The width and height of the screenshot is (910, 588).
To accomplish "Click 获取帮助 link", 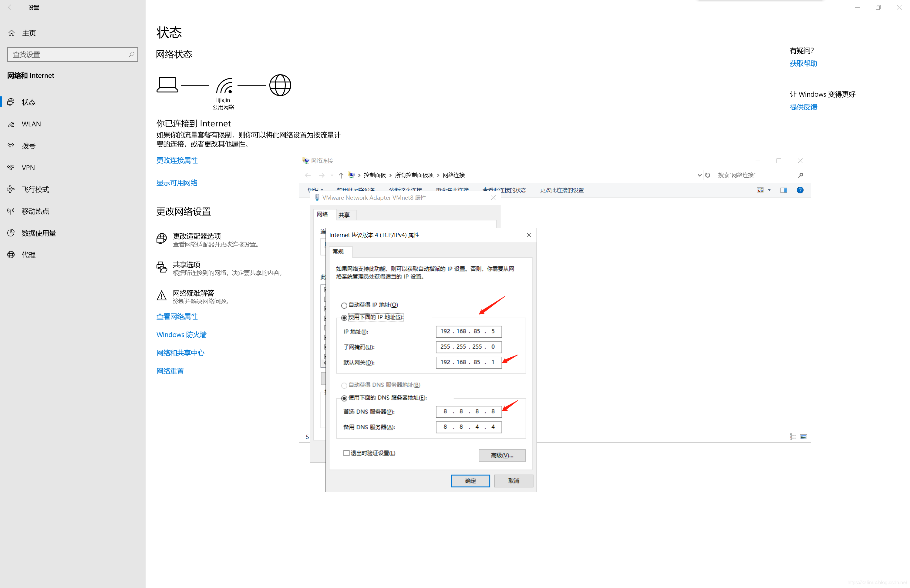I will 803,64.
